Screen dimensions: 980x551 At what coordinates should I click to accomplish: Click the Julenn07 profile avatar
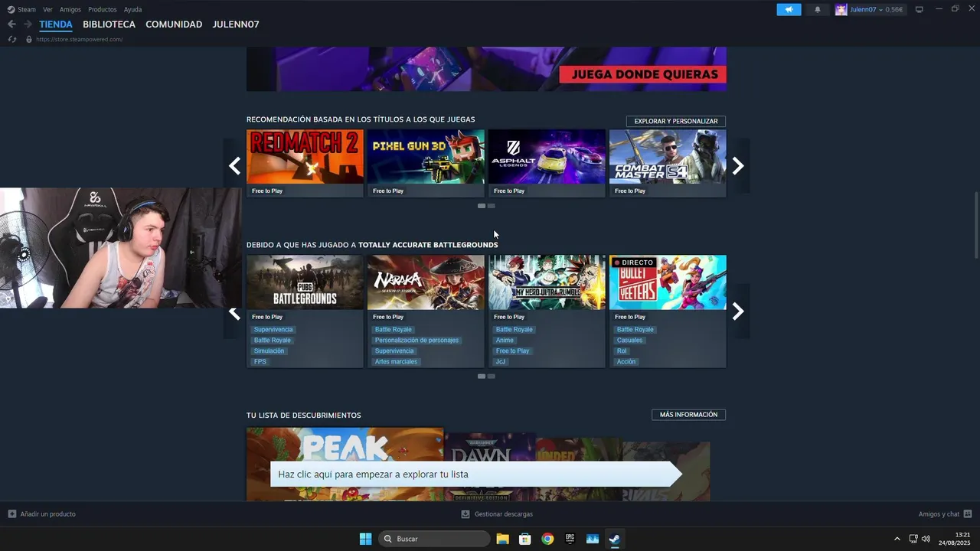(841, 9)
